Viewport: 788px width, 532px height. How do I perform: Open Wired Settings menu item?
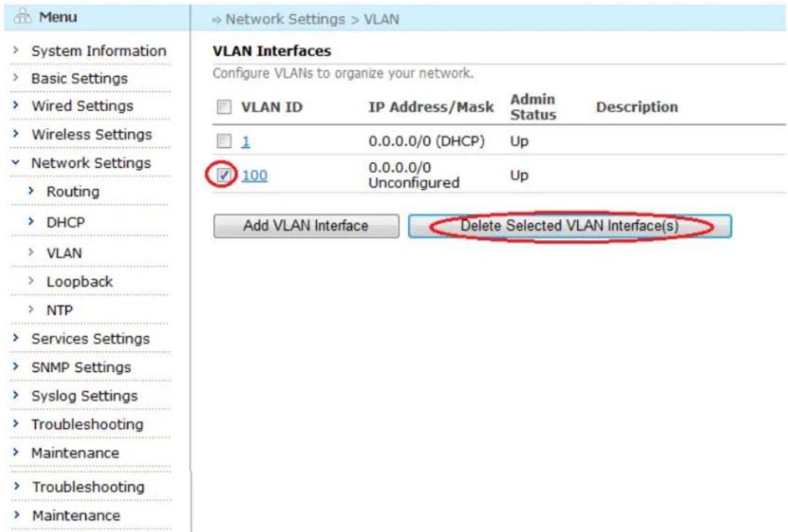tap(83, 106)
